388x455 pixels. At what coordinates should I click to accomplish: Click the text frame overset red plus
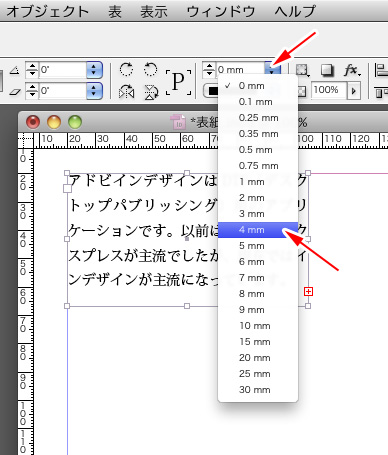(x=308, y=292)
